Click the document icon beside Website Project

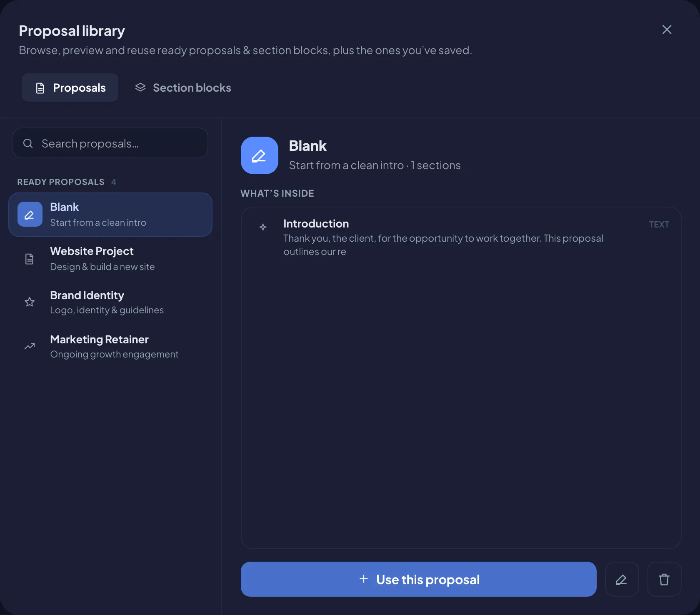30,259
